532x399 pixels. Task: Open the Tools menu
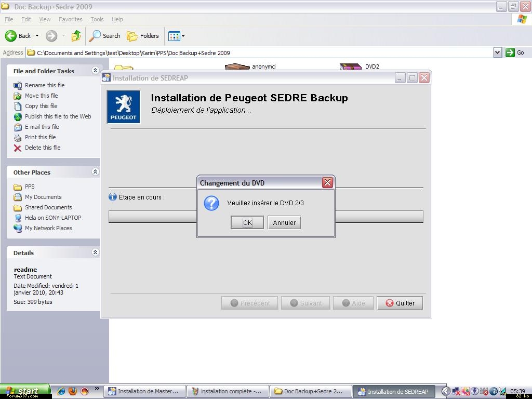click(97, 19)
